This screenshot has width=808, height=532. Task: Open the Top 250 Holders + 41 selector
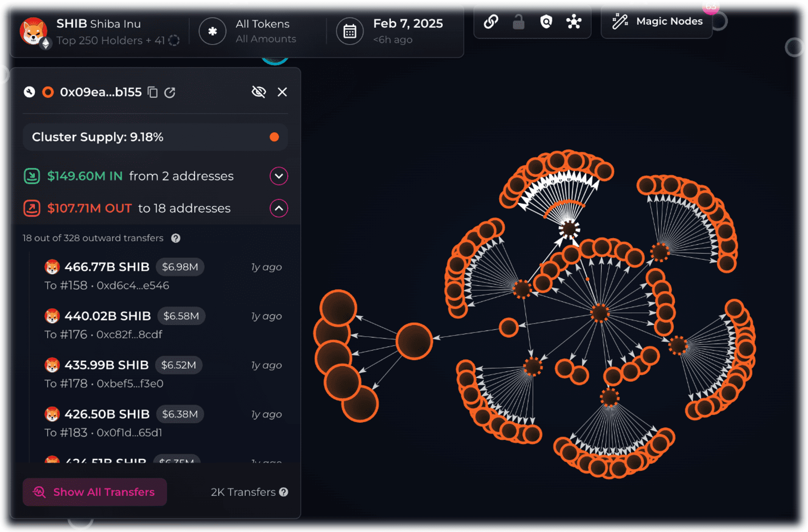[x=118, y=40]
